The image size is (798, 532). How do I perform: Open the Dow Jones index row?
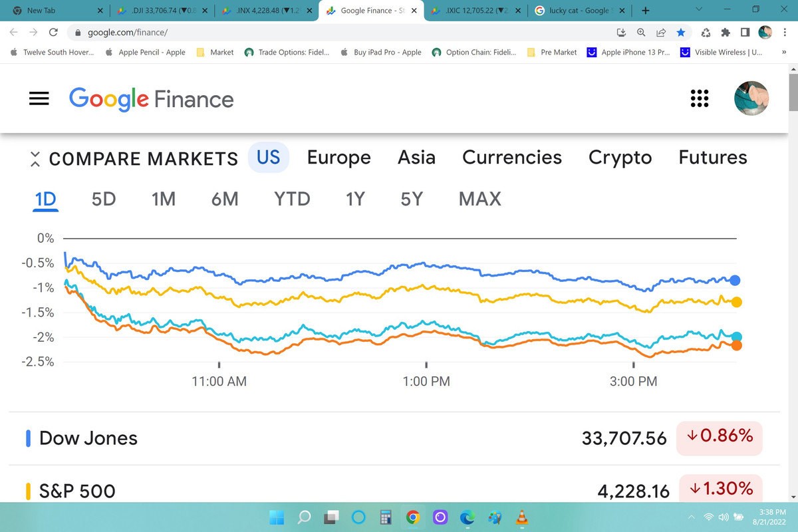tap(88, 438)
